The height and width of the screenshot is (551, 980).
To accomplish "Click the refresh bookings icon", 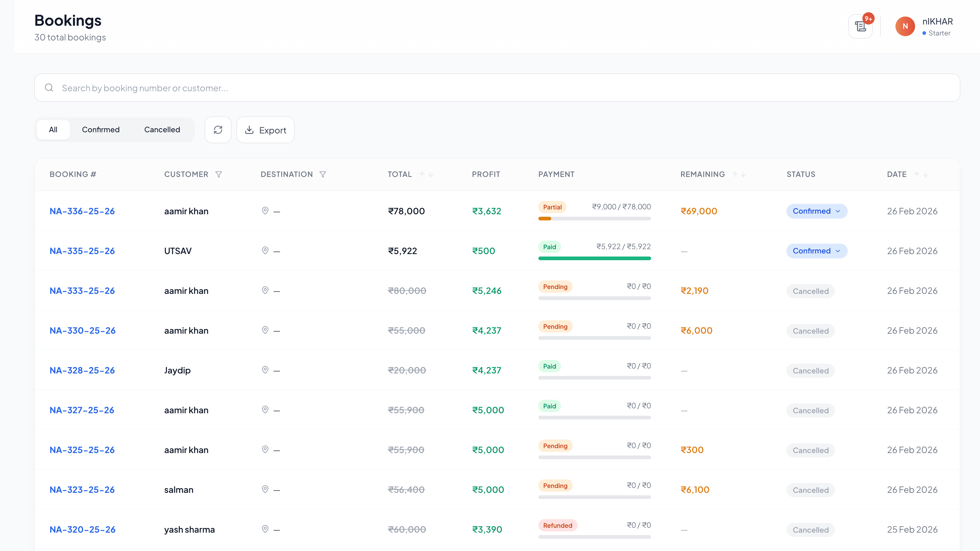I will click(x=218, y=130).
